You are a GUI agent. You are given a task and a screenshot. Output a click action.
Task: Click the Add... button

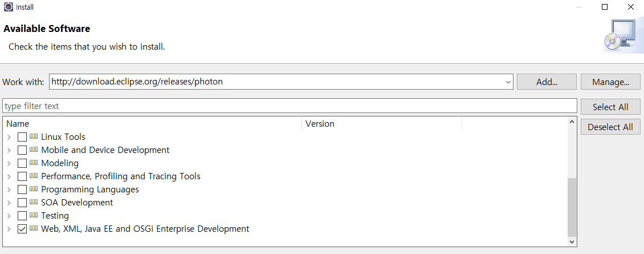pyautogui.click(x=547, y=82)
